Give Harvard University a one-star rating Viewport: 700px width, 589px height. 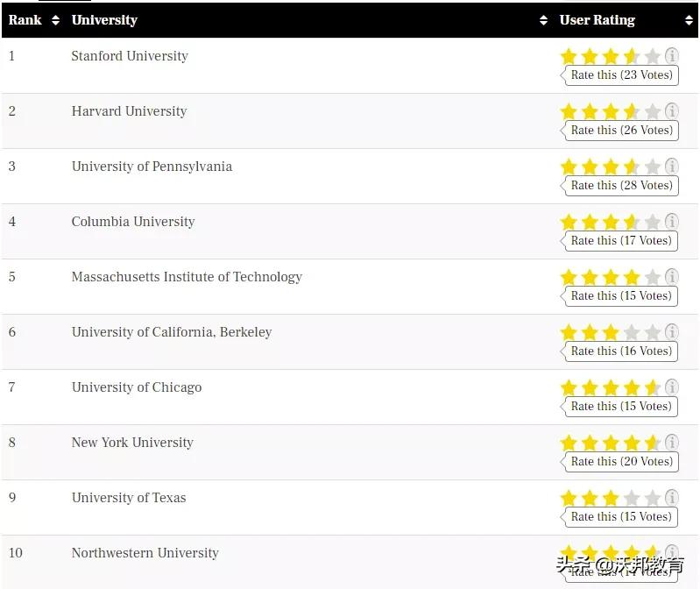point(569,112)
